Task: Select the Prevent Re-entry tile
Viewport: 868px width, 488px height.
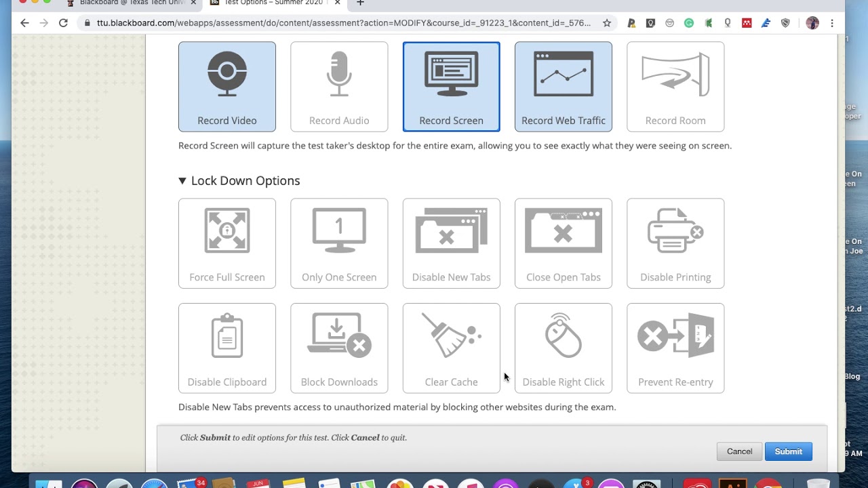Action: (675, 348)
